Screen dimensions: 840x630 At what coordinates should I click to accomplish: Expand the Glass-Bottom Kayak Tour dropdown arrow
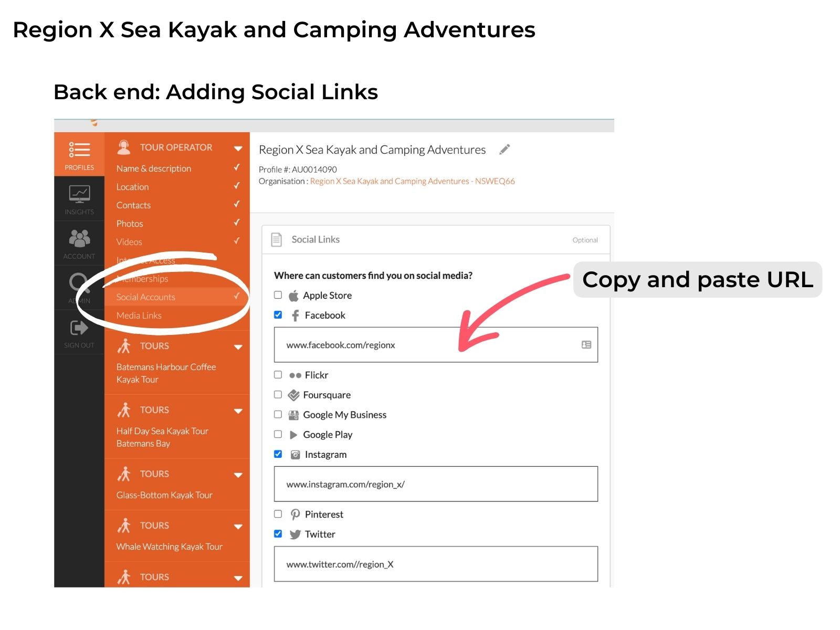coord(238,475)
